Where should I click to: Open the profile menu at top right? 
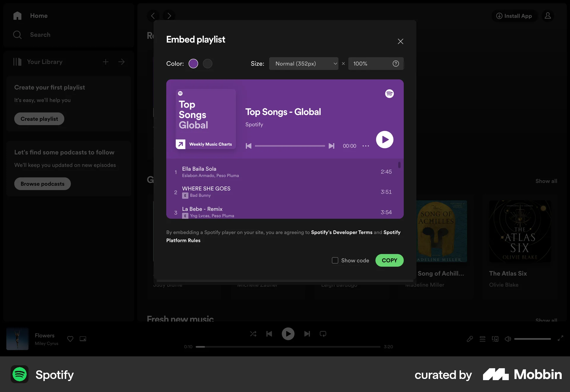[x=548, y=16]
